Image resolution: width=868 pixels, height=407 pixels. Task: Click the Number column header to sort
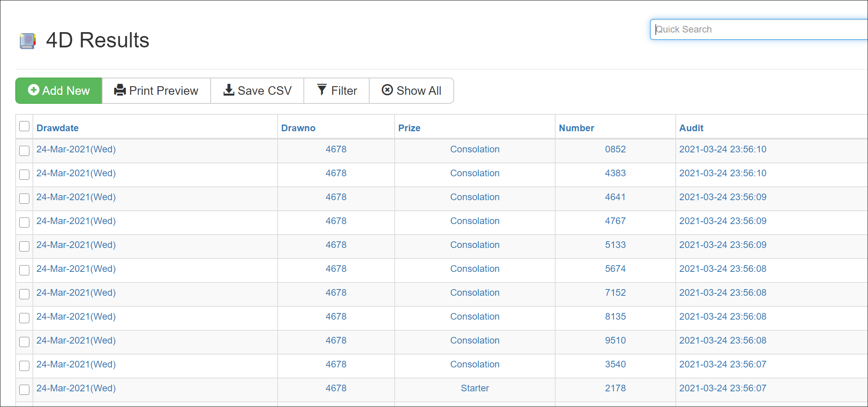pos(576,128)
